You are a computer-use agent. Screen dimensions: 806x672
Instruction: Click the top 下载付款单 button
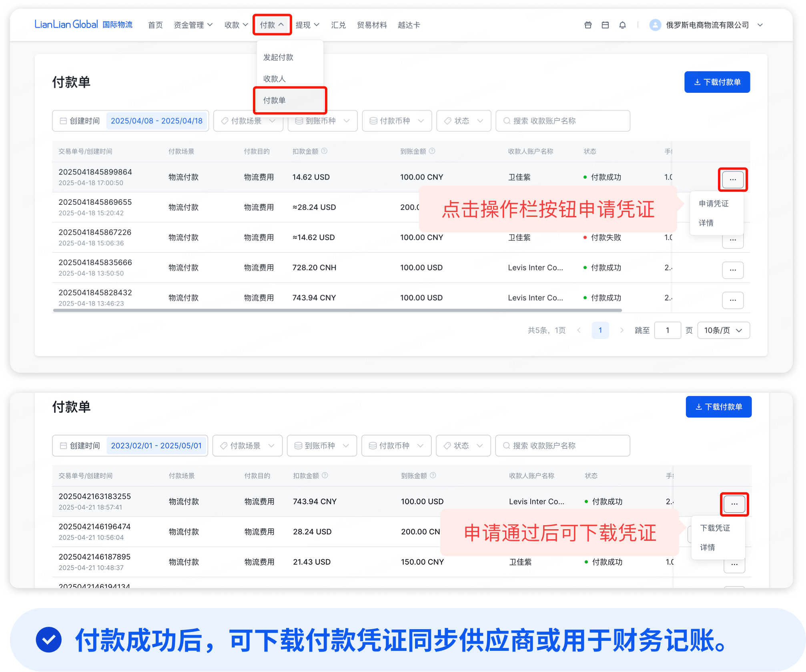coord(717,82)
